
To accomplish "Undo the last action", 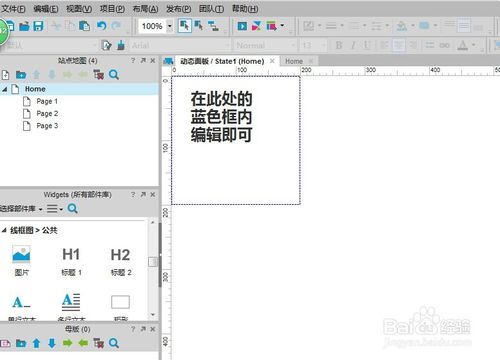I will click(x=101, y=26).
